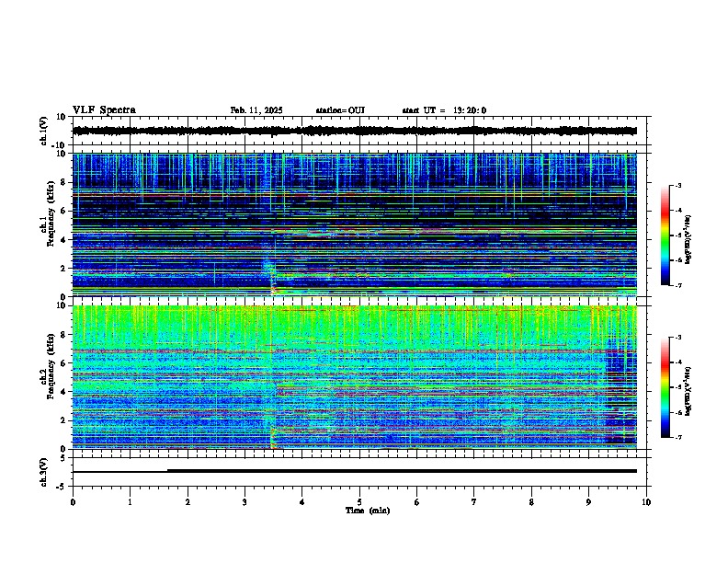Click the time axis tick label "2"

click(188, 502)
